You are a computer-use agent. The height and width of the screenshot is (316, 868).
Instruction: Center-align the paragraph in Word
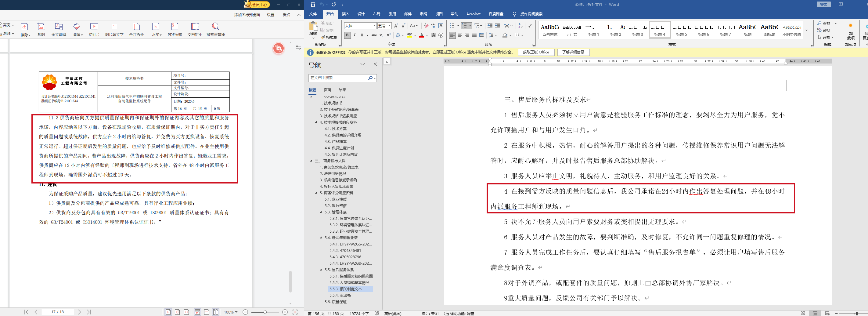459,35
